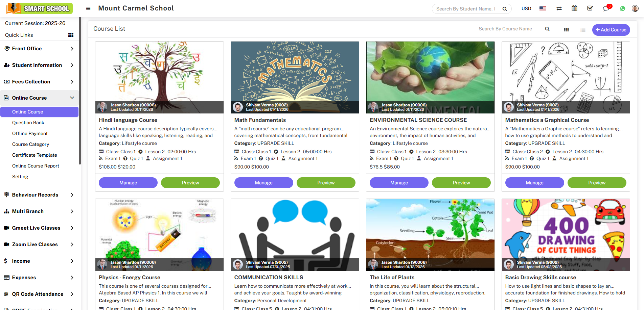The width and height of the screenshot is (644, 310).
Task: Click the Add Course button
Action: coord(611,30)
